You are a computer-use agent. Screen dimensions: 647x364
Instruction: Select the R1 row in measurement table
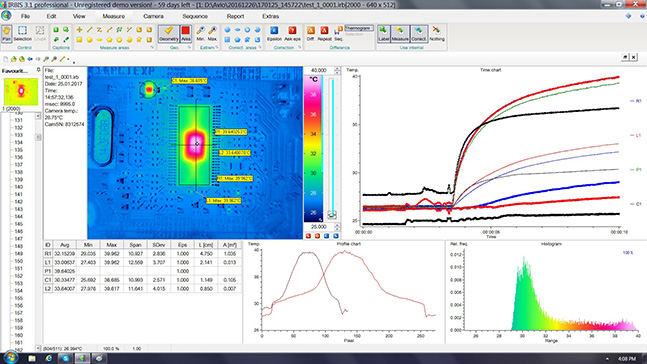[142, 253]
